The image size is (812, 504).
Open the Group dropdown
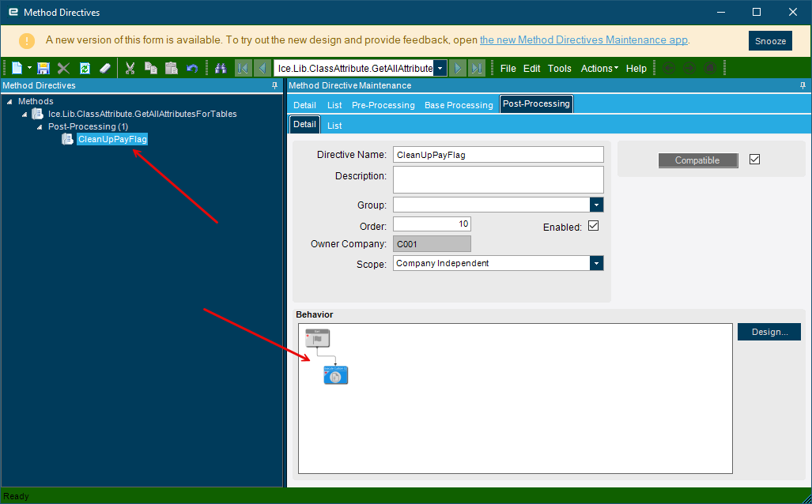[x=596, y=205]
